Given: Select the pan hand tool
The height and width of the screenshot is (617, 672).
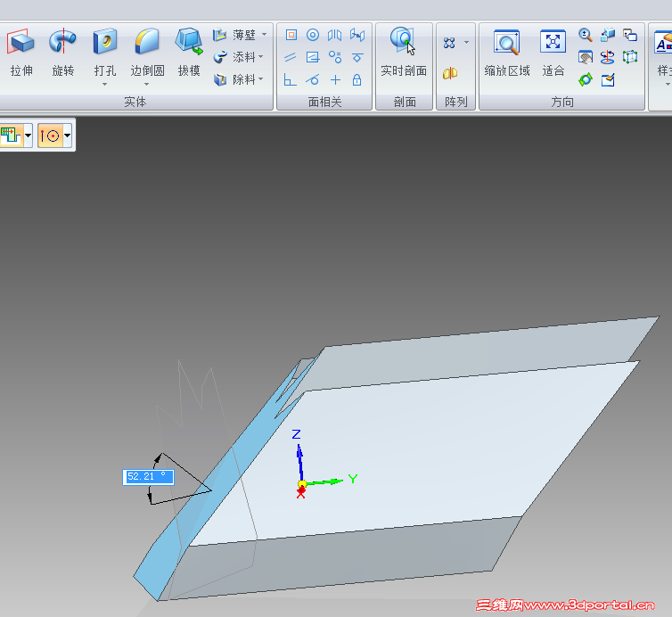Looking at the screenshot, I should pos(586,57).
